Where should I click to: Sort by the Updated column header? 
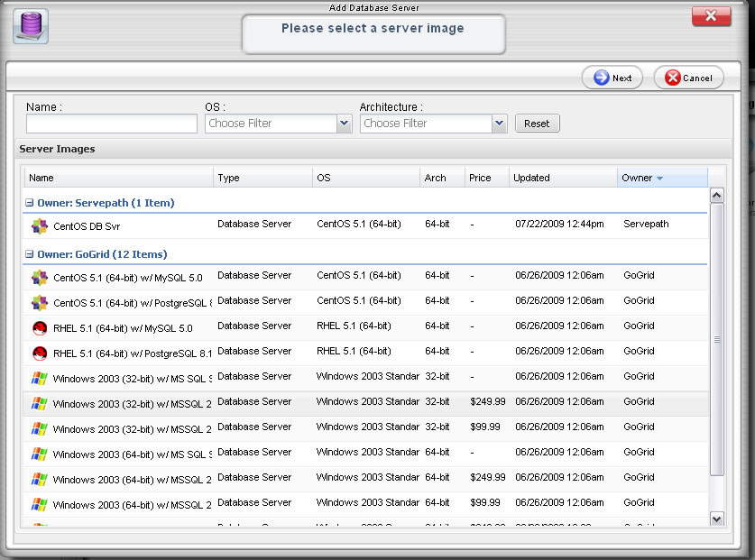click(x=532, y=178)
